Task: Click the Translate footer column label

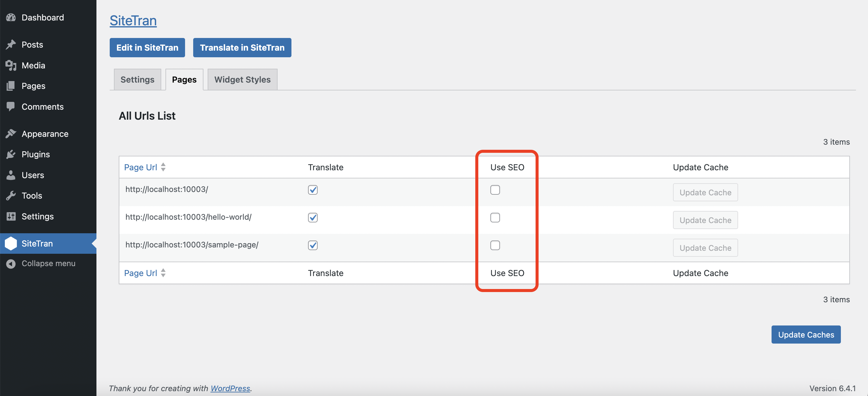Action: [325, 273]
